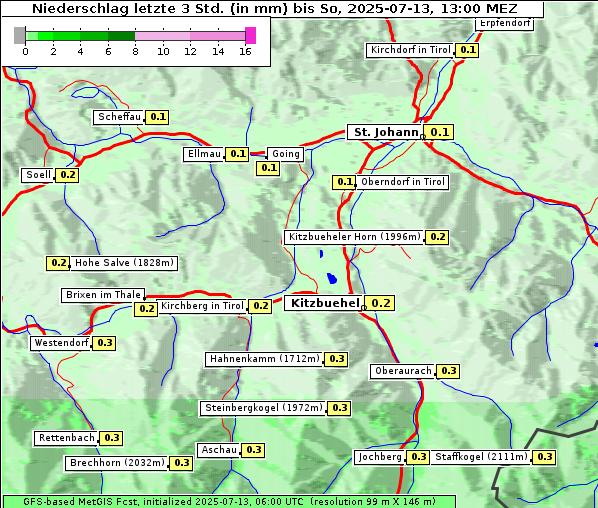The width and height of the screenshot is (598, 508).
Task: Click the 0.1 value next to Ellmau
Action: click(x=237, y=154)
